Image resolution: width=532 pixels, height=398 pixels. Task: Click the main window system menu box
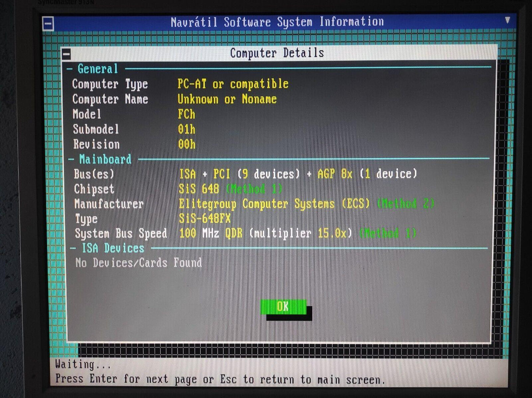[48, 24]
